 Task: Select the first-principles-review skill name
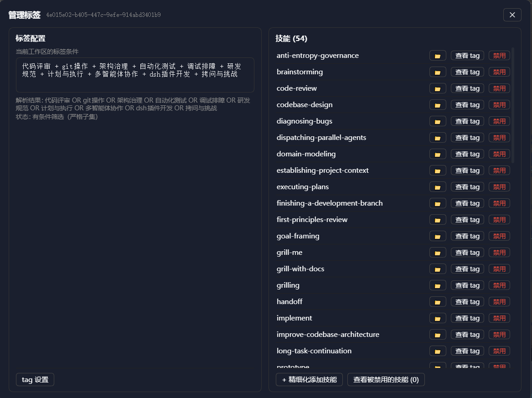coord(312,220)
